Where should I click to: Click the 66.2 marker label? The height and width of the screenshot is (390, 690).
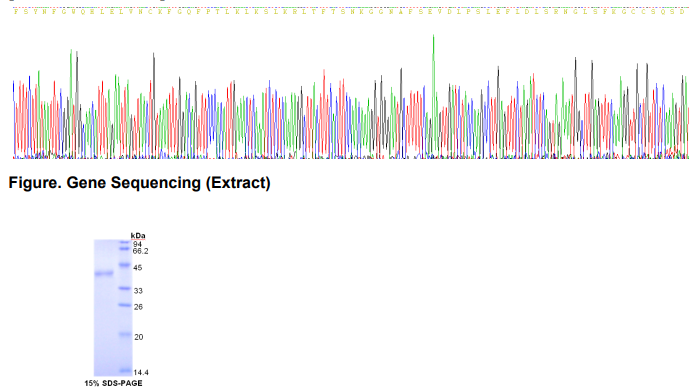tap(140, 251)
